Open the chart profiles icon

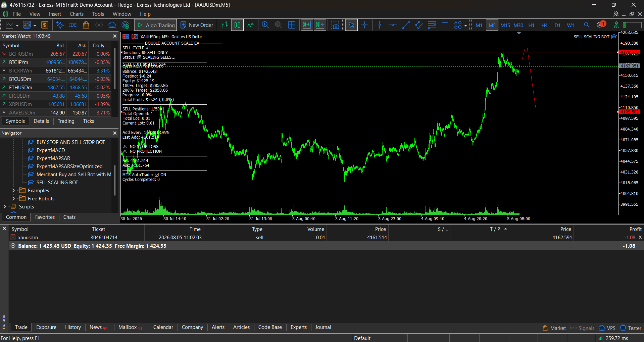[27, 25]
